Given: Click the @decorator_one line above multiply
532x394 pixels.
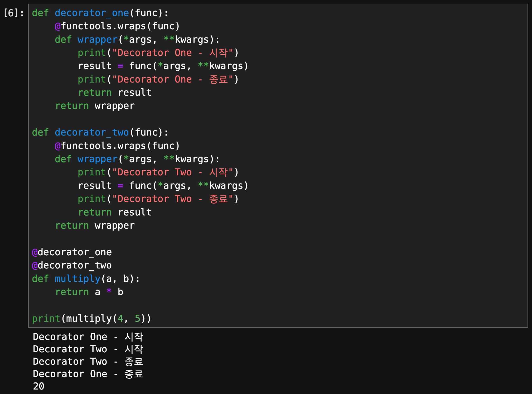Looking at the screenshot, I should tap(72, 252).
